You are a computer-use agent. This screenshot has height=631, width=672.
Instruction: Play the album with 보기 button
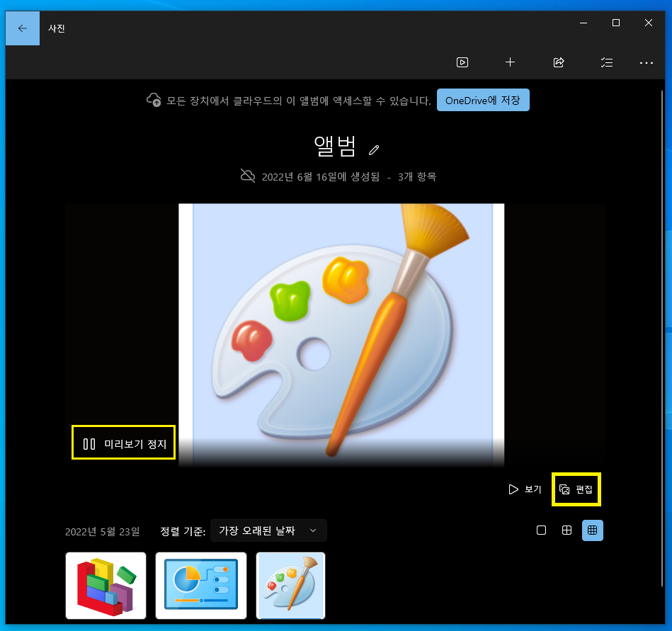(x=525, y=489)
